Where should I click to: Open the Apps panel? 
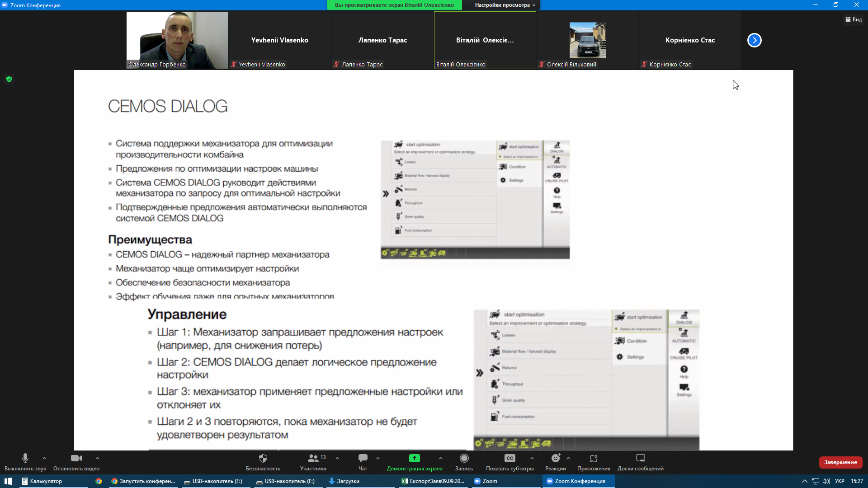coord(594,462)
